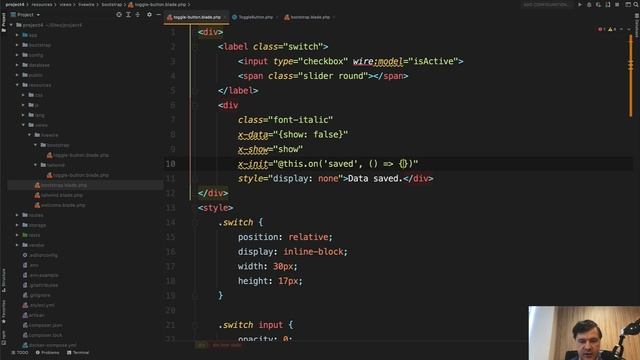
Task: Open the Database side tool window
Action: pyautogui.click(x=637, y=24)
